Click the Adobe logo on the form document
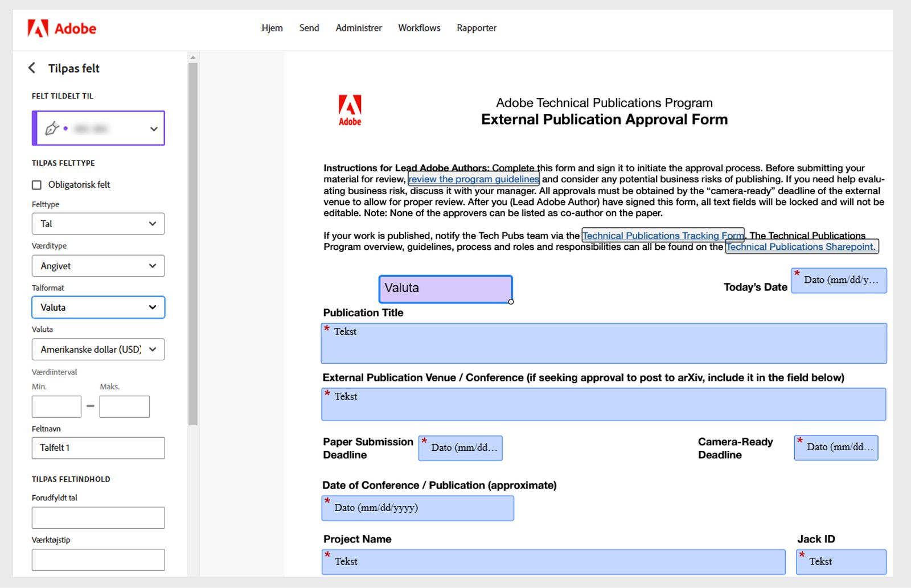 pos(350,110)
